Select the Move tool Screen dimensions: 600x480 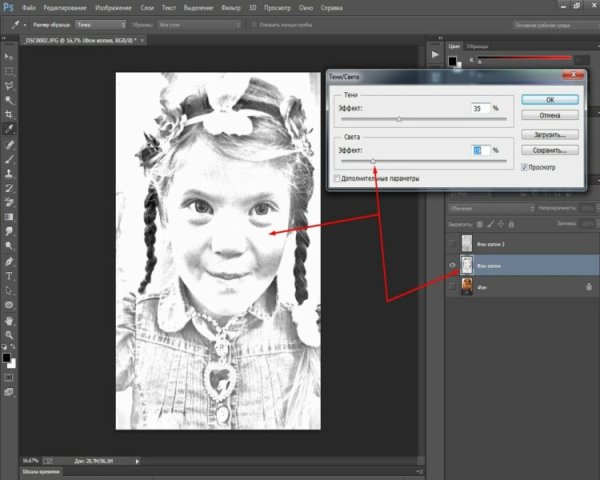(9, 57)
